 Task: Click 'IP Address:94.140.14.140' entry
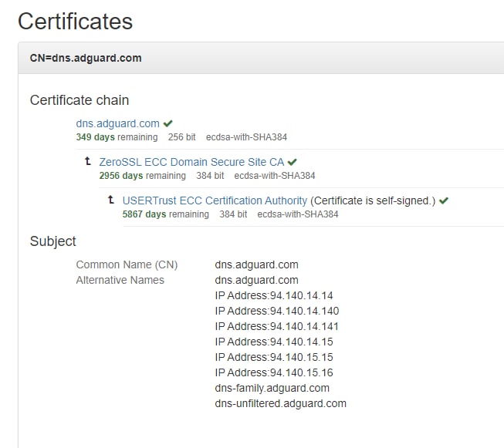pos(277,311)
